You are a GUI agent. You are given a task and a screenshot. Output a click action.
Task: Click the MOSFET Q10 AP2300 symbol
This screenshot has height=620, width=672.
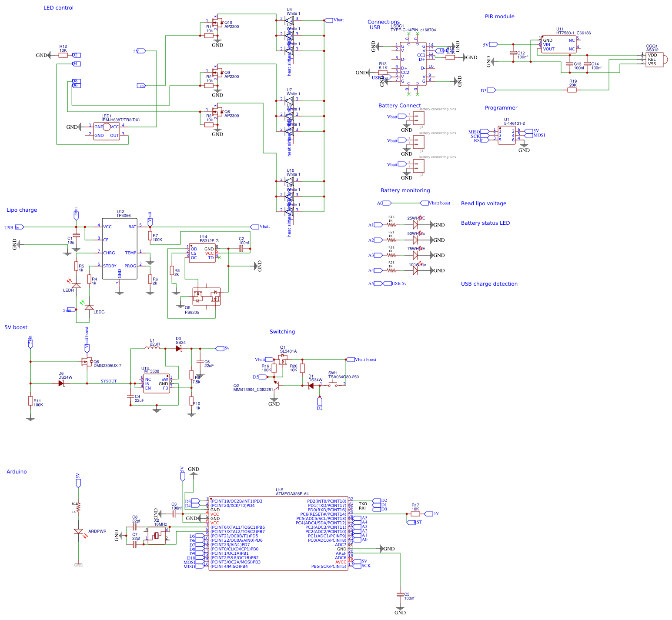(x=216, y=22)
